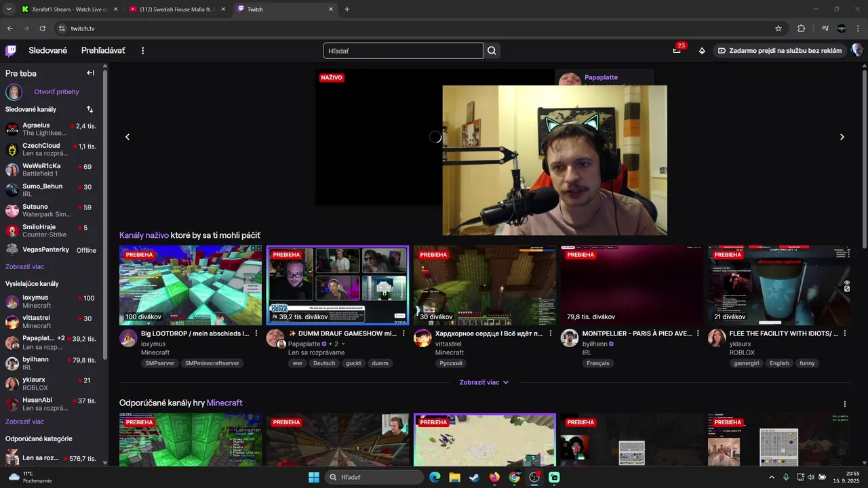Open the taskbar volume icon
The width and height of the screenshot is (868, 488).
[810, 477]
